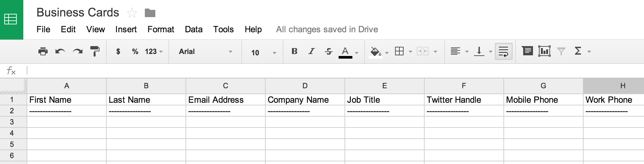Star the Business Cards document

click(x=132, y=13)
